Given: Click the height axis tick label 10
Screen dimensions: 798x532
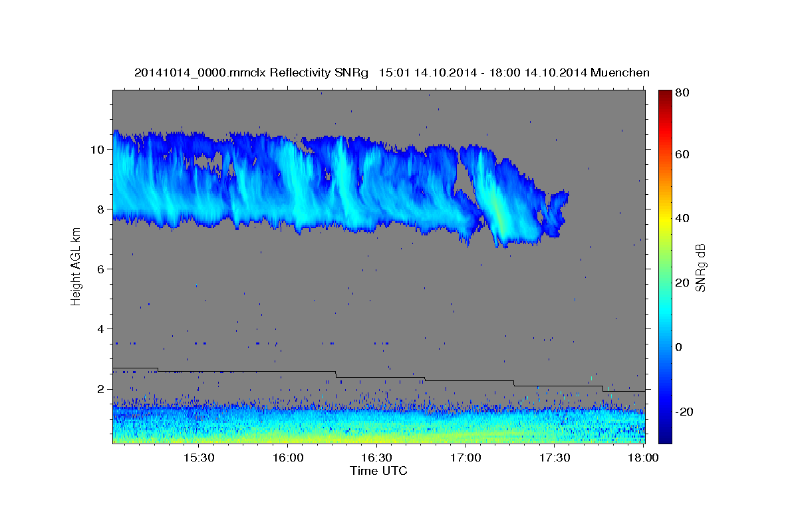Looking at the screenshot, I should [99, 149].
